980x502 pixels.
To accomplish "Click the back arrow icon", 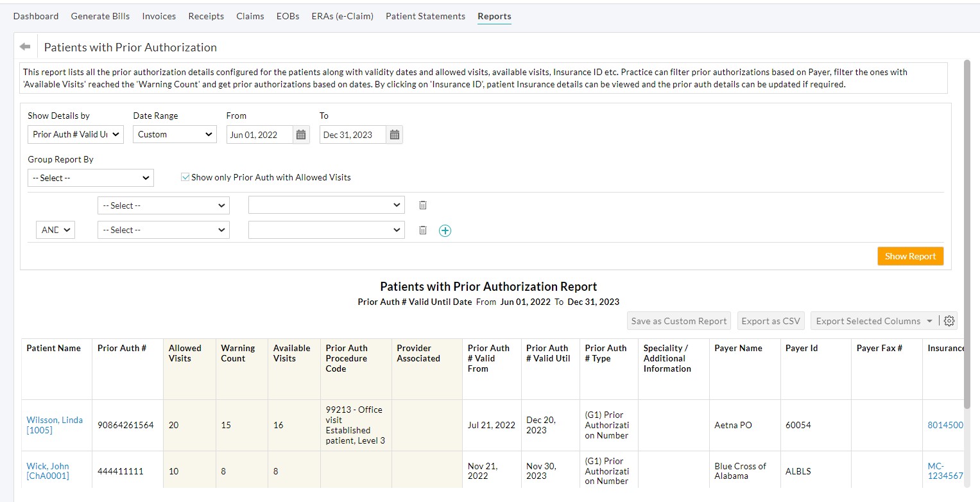I will (24, 46).
